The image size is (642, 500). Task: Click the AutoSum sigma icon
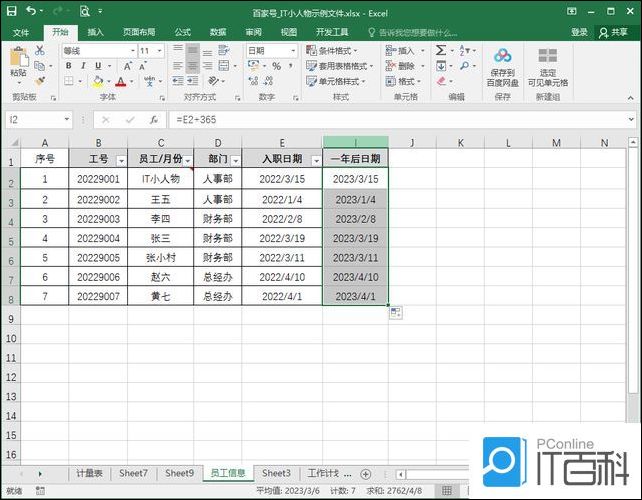click(x=441, y=50)
